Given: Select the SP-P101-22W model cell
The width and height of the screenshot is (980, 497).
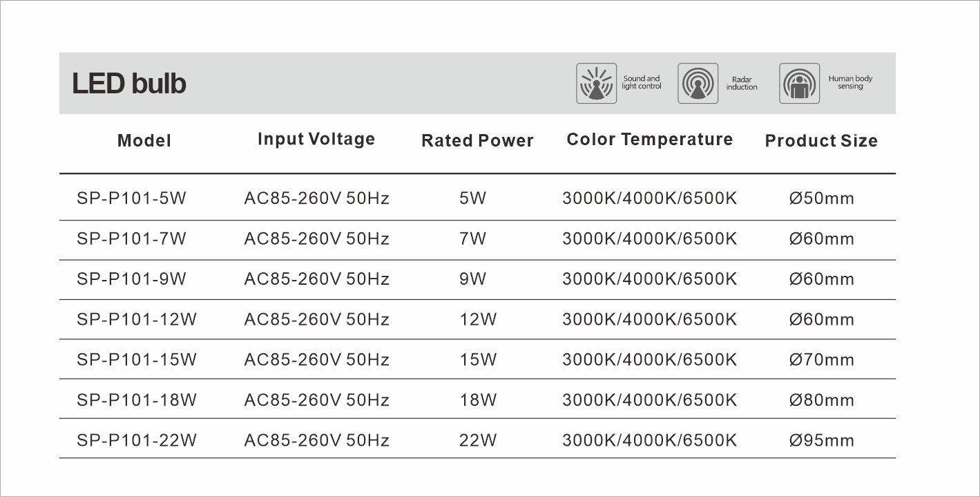Looking at the screenshot, I should pyautogui.click(x=137, y=440).
